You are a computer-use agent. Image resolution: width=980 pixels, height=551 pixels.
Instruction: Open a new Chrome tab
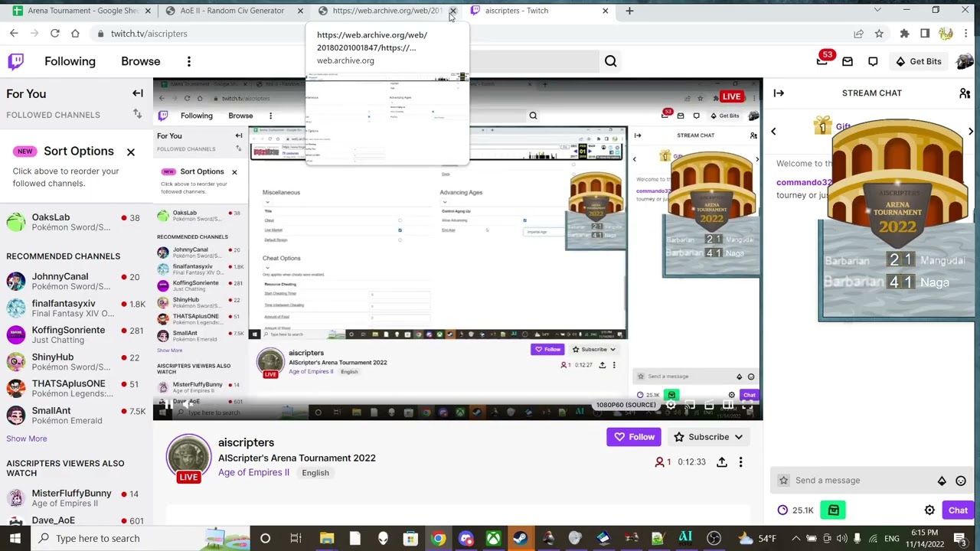[629, 11]
